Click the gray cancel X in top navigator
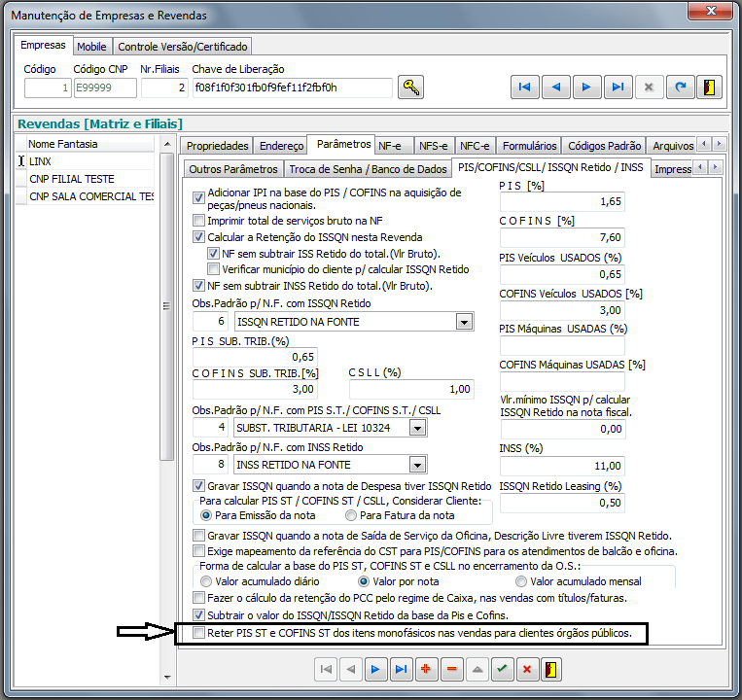 click(x=649, y=87)
